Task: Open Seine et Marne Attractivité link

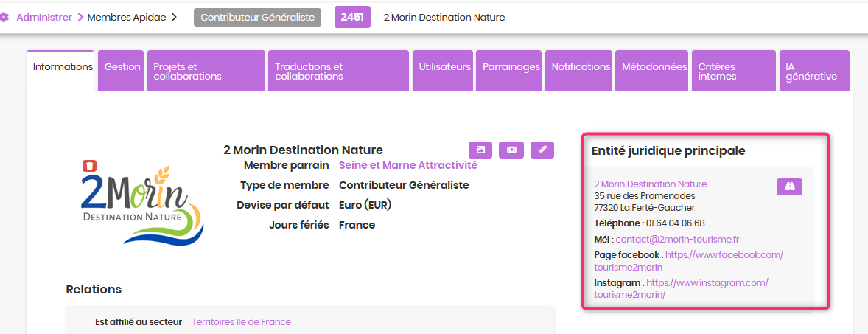Action: pos(408,165)
